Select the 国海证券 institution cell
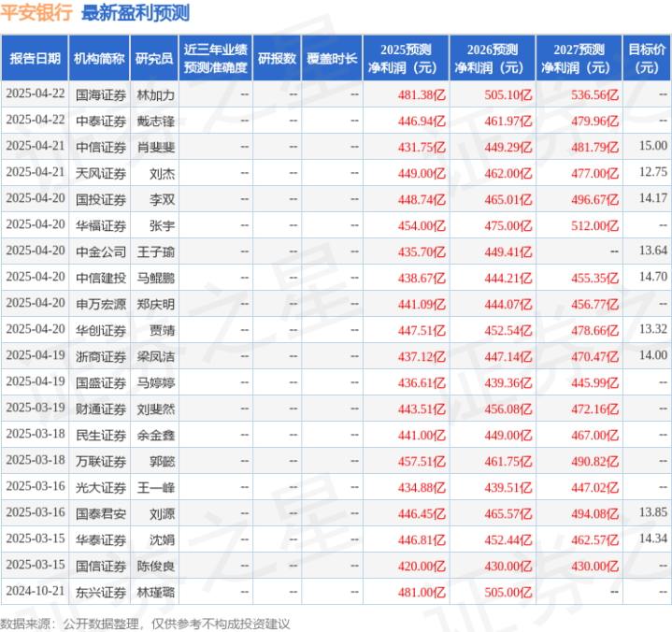 pos(101,94)
